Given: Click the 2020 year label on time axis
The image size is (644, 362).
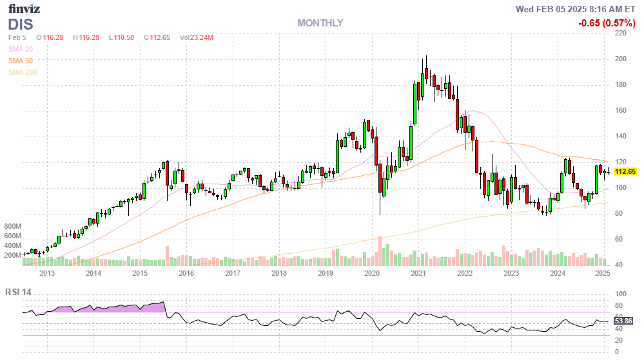Looking at the screenshot, I should 372,273.
